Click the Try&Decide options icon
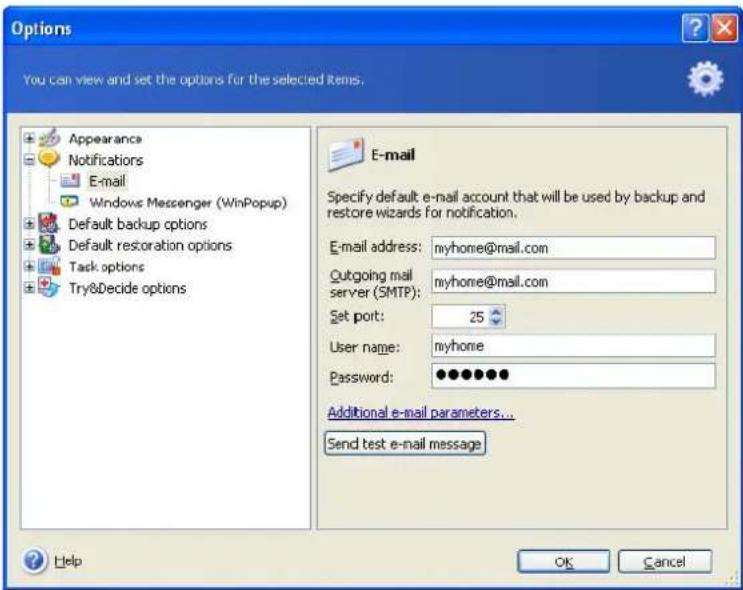Viewport: 743px width, 590px height. (x=49, y=288)
